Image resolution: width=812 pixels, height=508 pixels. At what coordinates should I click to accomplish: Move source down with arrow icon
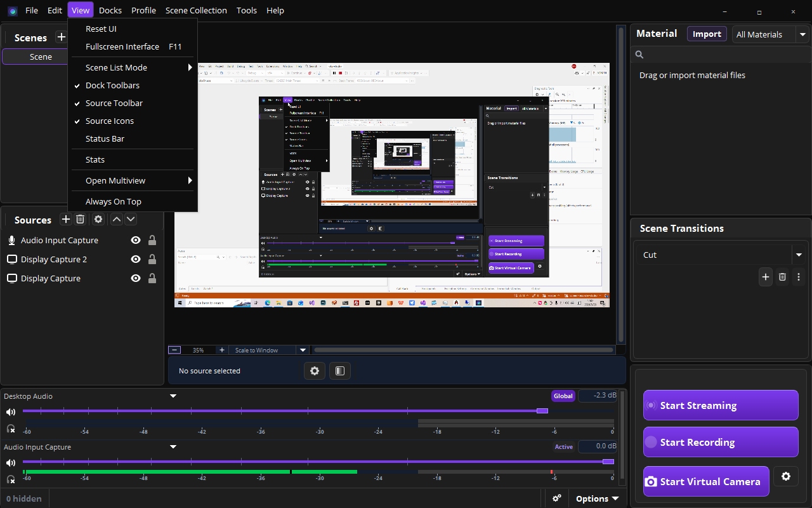(131, 219)
